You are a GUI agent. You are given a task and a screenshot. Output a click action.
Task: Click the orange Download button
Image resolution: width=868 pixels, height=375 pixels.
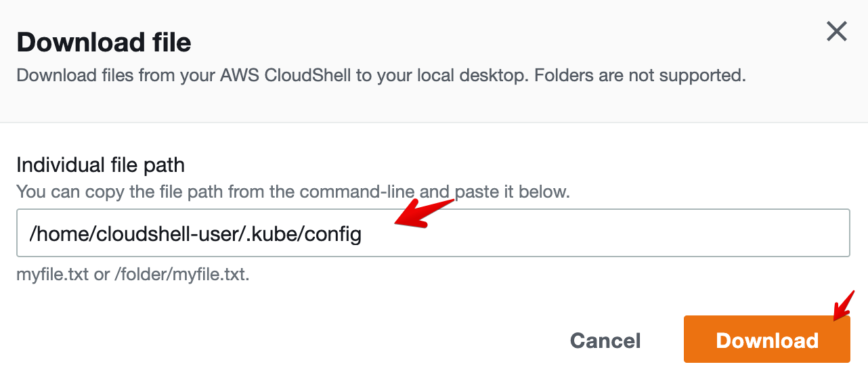point(766,340)
